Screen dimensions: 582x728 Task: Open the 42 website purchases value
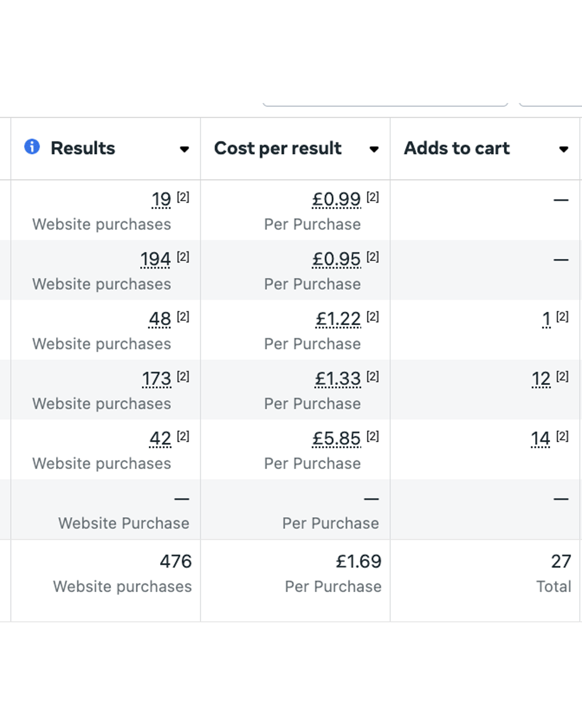[x=160, y=439]
